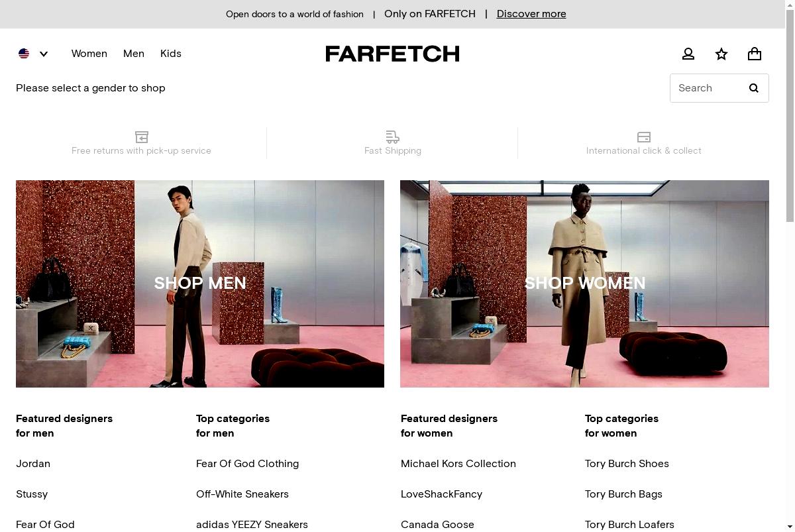
Task: Open the Kids menu
Action: coord(171,54)
